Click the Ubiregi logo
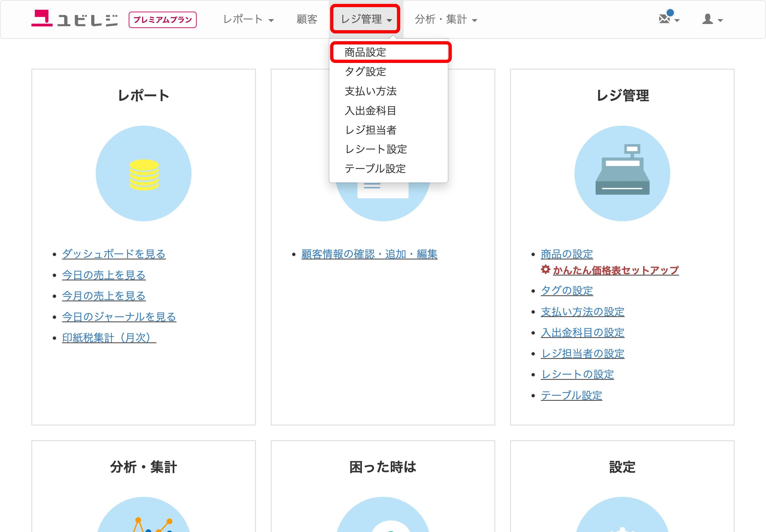The width and height of the screenshot is (766, 532). coord(74,19)
